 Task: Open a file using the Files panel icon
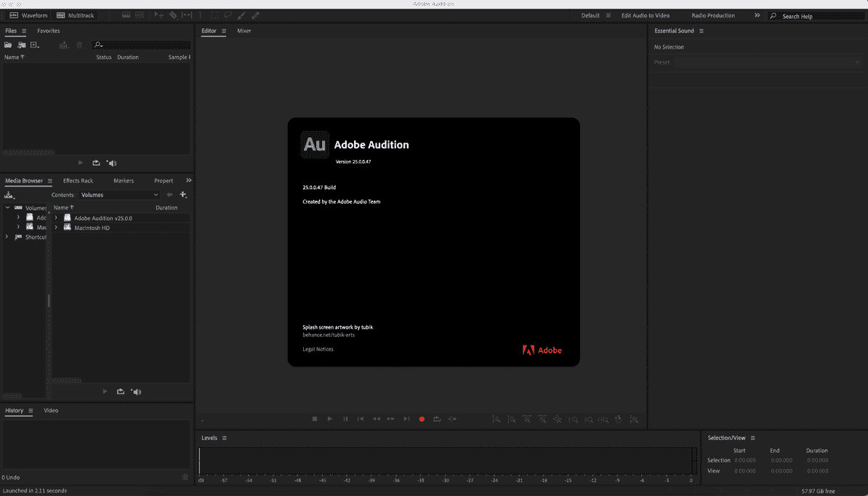[8, 44]
